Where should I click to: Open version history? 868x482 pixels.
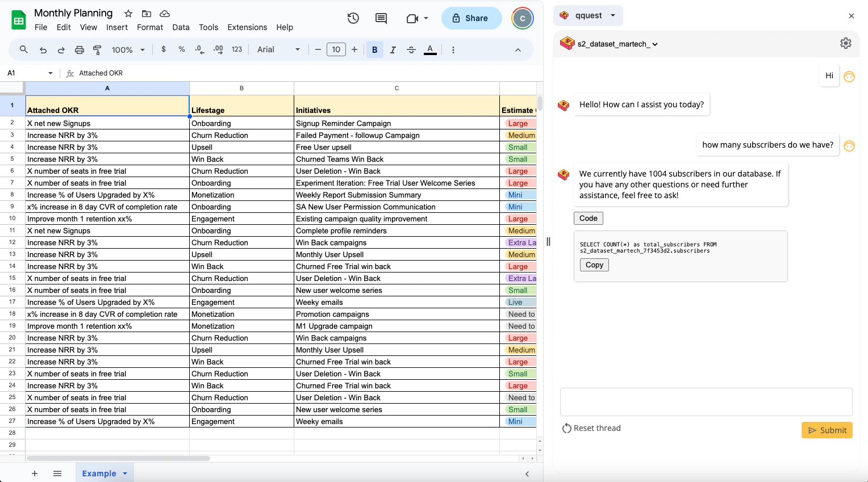[353, 18]
